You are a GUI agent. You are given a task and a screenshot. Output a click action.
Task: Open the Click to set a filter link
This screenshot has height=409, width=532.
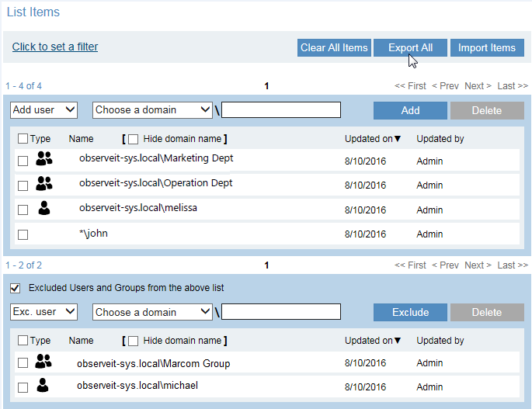coord(55,47)
